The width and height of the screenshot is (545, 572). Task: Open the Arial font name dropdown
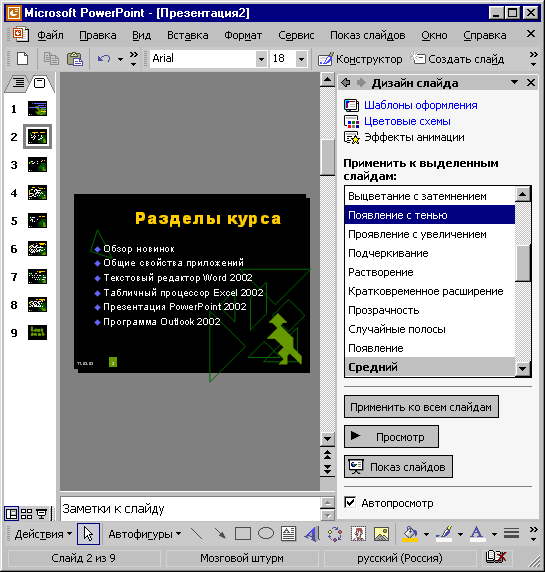pos(261,59)
